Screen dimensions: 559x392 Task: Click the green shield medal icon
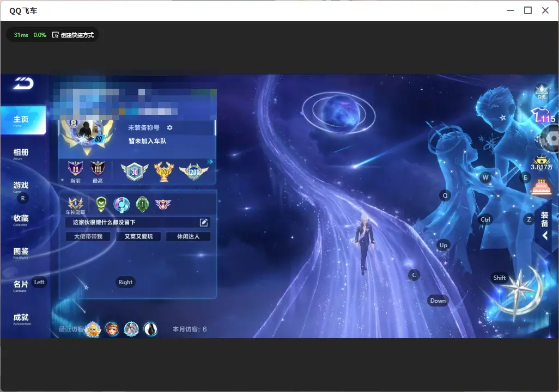tap(101, 204)
